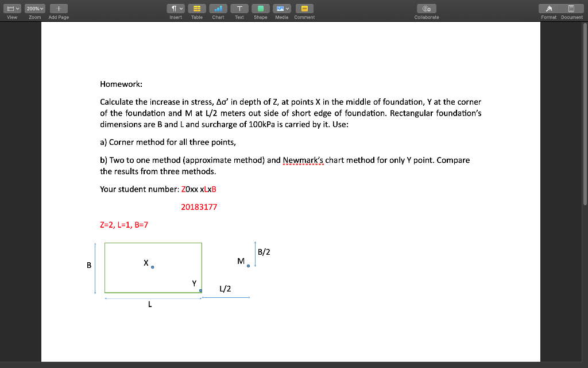The image size is (588, 368).
Task: Click the Collaborate icon
Action: (426, 8)
